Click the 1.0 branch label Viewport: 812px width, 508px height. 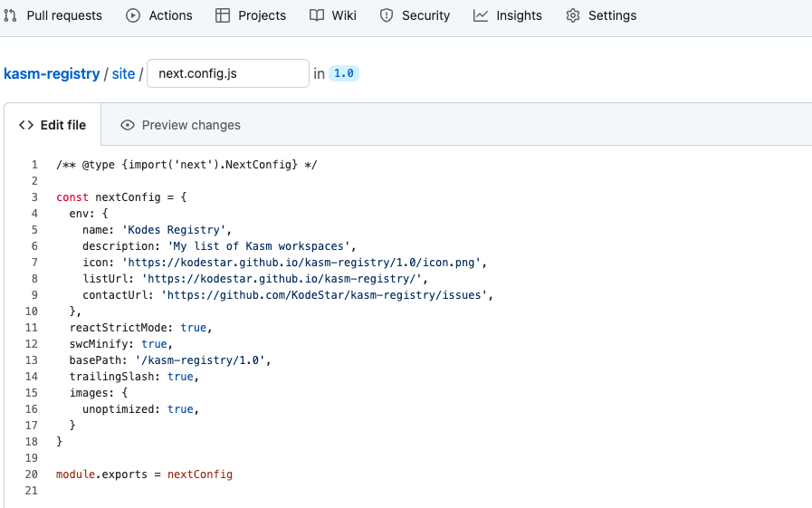coord(344,73)
